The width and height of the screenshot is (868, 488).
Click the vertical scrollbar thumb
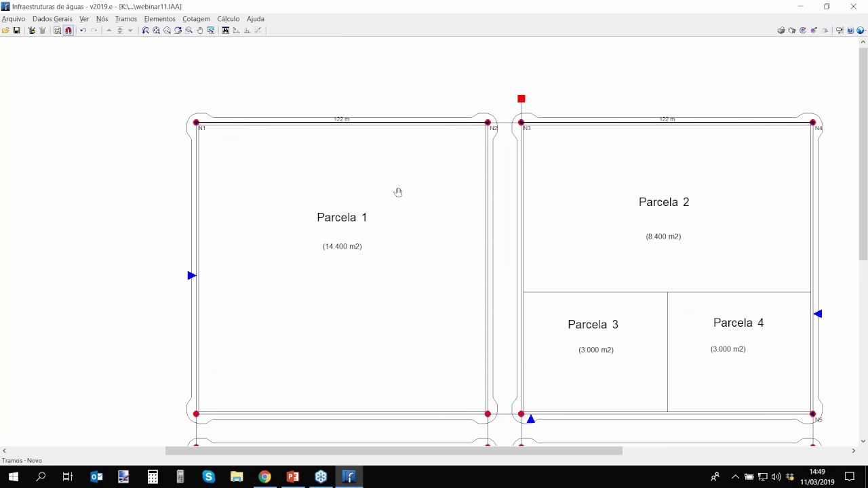[x=863, y=154]
